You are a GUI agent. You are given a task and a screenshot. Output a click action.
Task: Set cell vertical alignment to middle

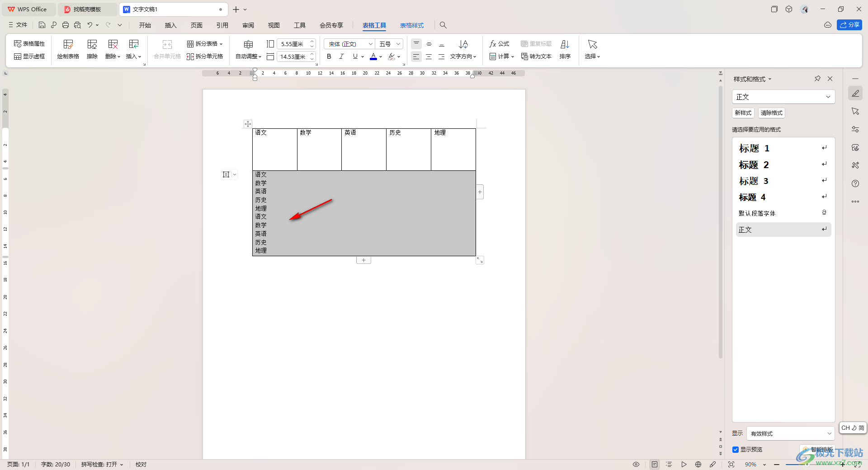[x=429, y=44]
